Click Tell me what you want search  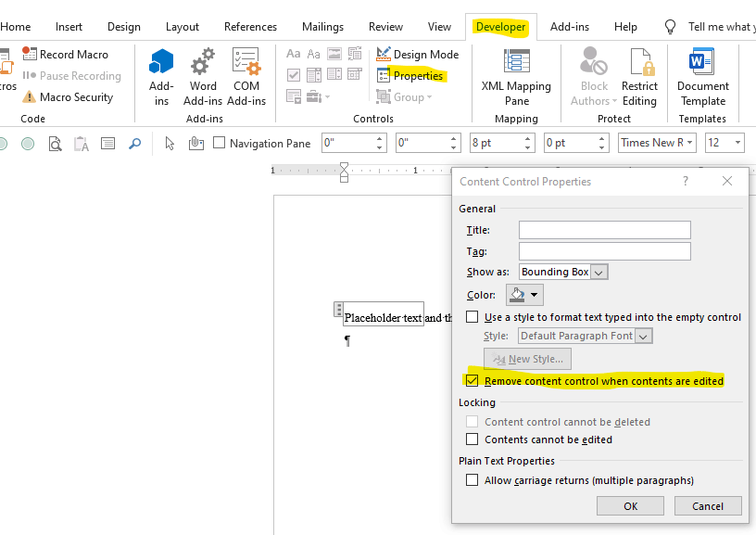point(722,27)
